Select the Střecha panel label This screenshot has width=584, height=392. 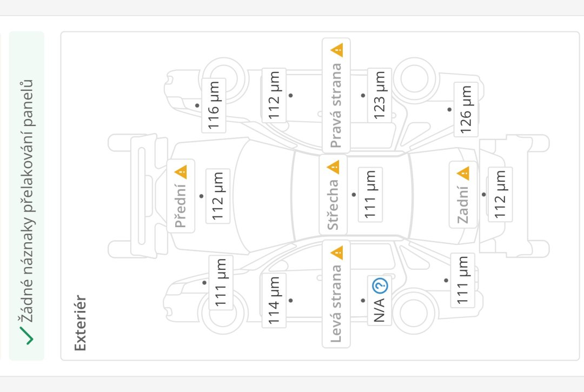pos(333,204)
